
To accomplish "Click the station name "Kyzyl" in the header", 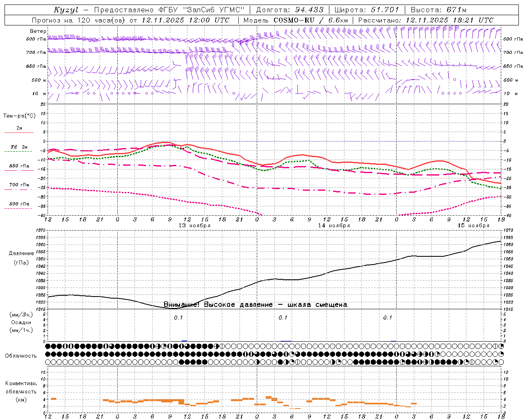I will pos(66,10).
